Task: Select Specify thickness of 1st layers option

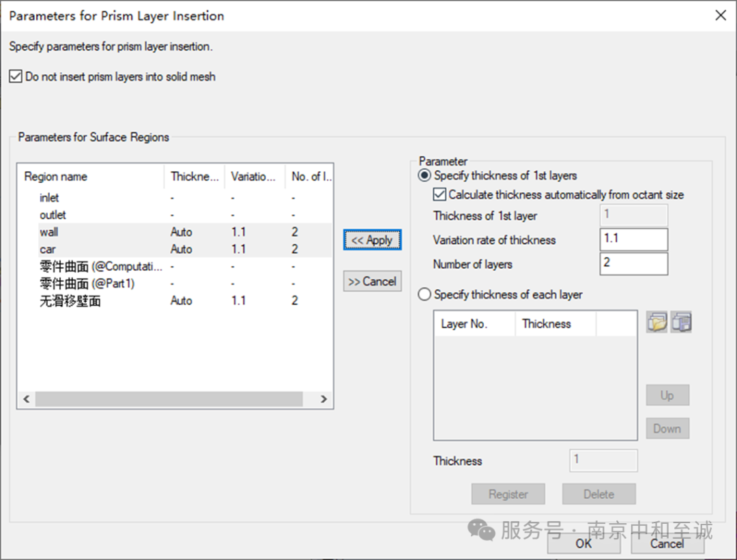Action: 424,176
